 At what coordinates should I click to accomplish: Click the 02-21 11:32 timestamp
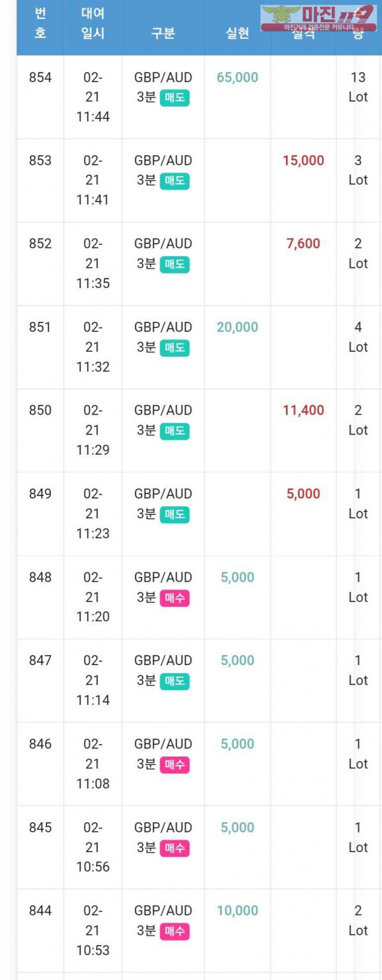click(93, 347)
